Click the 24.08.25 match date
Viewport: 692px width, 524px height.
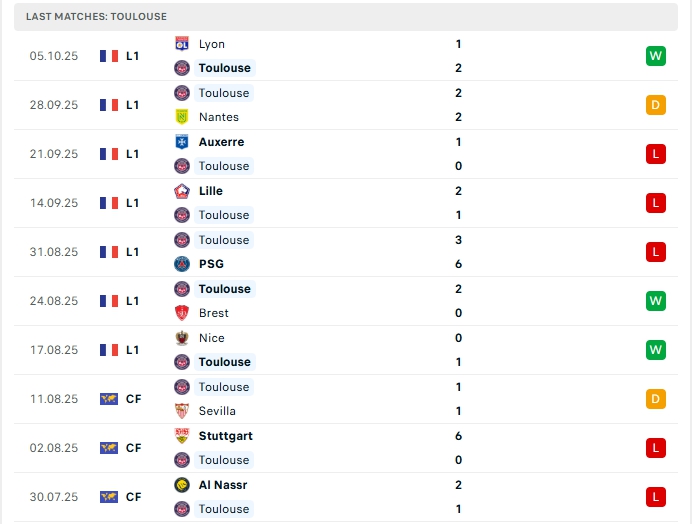coord(54,301)
